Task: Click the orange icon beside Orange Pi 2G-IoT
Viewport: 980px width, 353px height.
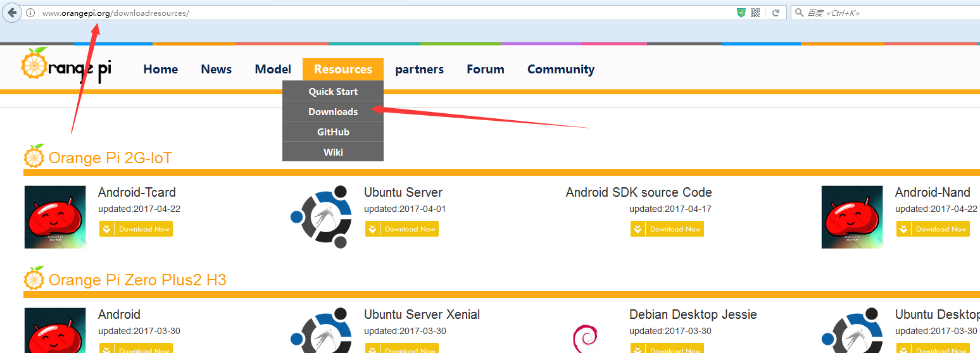Action: (x=34, y=156)
